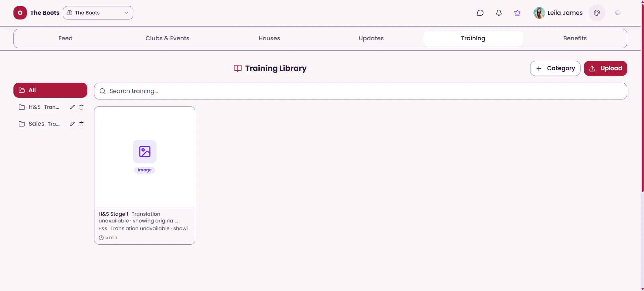Viewport: 644px width, 291px height.
Task: Click the Upload button
Action: (605, 68)
